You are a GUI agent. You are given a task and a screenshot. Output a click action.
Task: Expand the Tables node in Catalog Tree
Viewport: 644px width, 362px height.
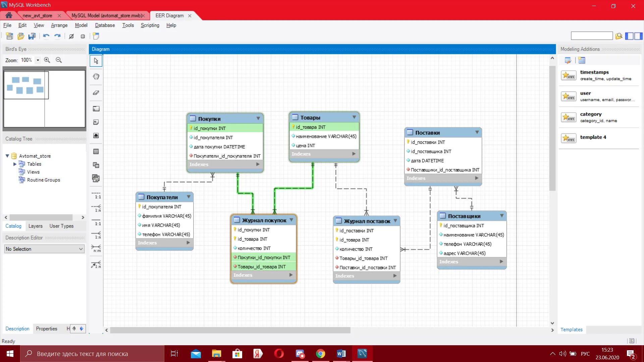[15, 164]
